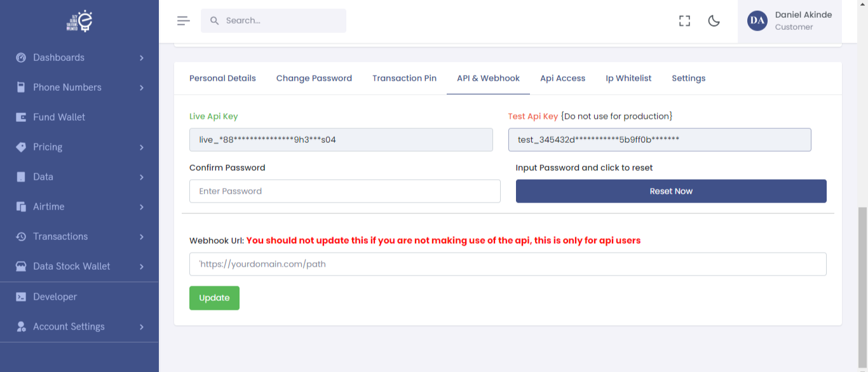Switch to the Change Password tab

click(x=314, y=78)
